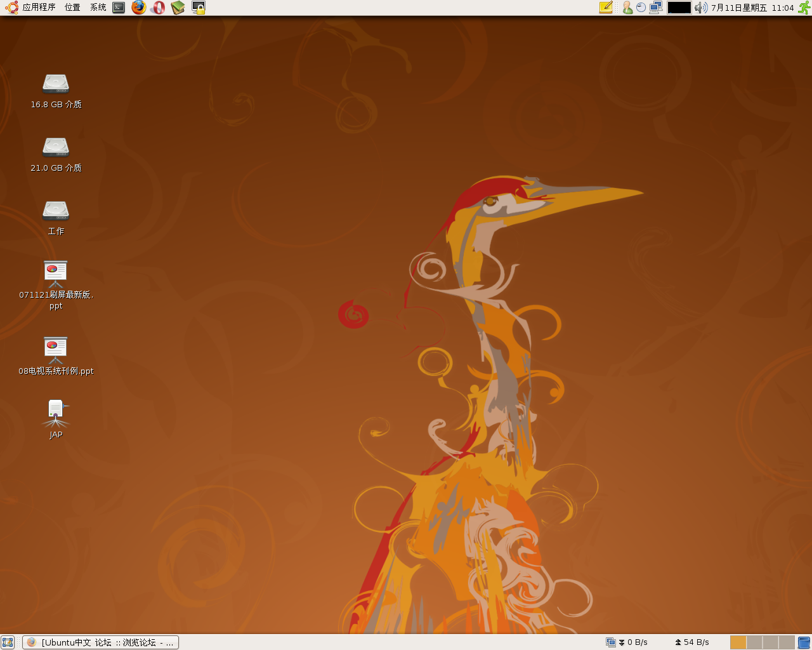Screen dimensions: 812x650
Task: Open the network connection tray icon
Action: pos(656,8)
